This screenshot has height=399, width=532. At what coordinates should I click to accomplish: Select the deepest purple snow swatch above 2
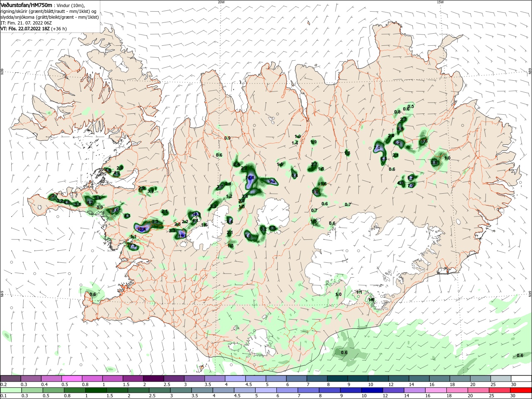(153, 379)
